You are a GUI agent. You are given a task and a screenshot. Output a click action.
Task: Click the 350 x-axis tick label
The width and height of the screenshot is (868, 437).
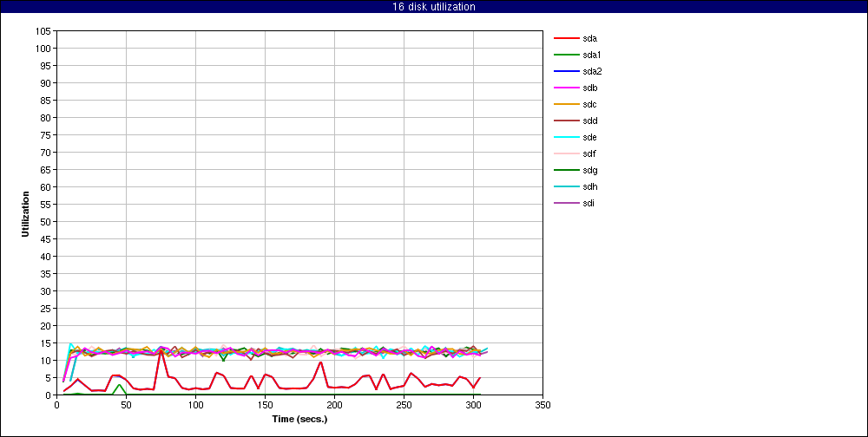(x=543, y=404)
